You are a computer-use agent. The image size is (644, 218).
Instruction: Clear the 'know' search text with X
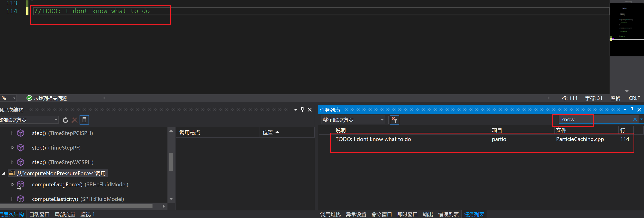pos(635,120)
